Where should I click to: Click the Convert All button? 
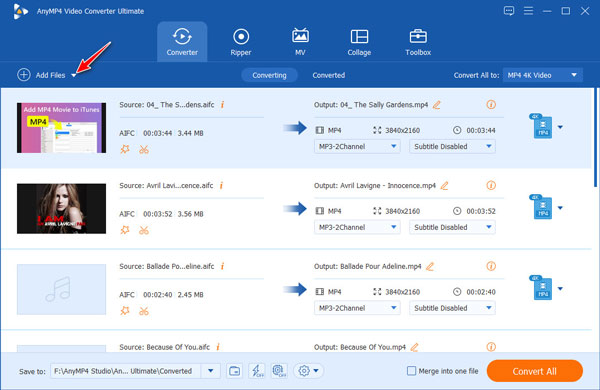535,371
